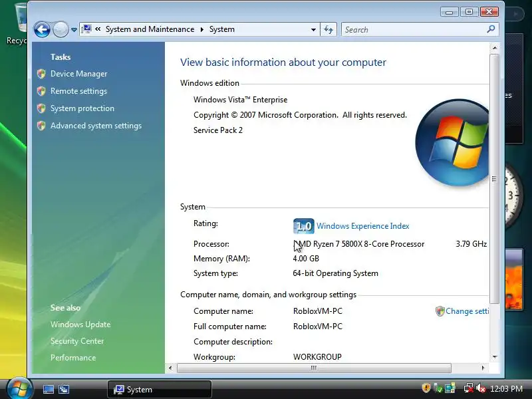This screenshot has height=399, width=532.
Task: Open the Windows Start orb
Action: pyautogui.click(x=19, y=388)
